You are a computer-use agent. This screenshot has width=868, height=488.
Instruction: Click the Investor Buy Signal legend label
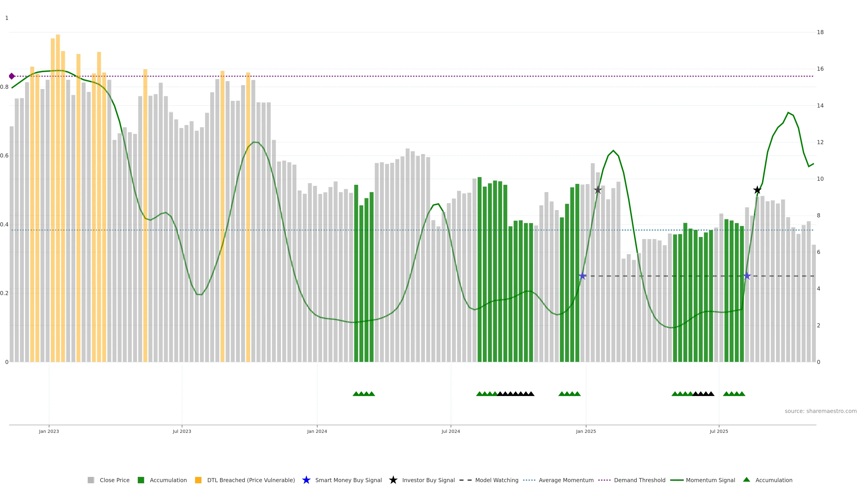click(x=428, y=480)
